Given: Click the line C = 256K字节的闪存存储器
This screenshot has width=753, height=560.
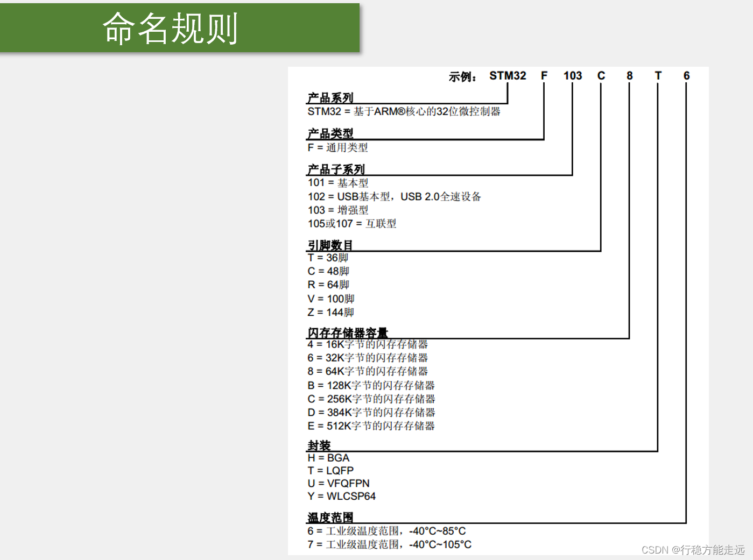Looking at the screenshot, I should [x=371, y=399].
